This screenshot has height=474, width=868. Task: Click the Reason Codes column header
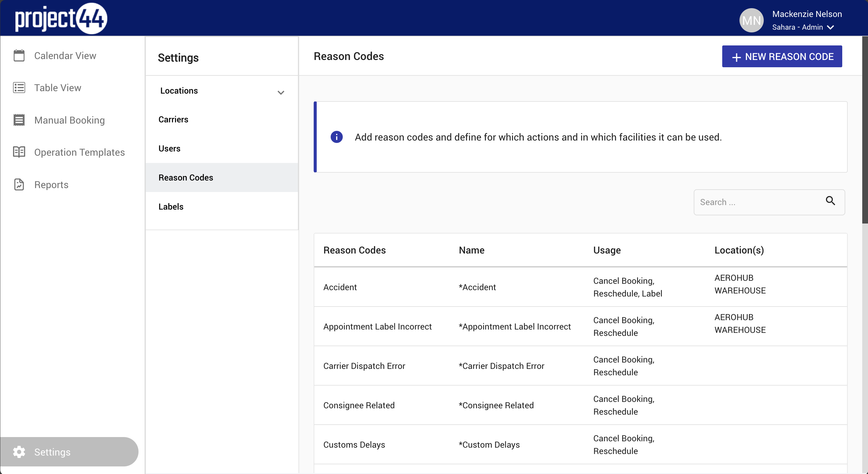[x=355, y=250]
